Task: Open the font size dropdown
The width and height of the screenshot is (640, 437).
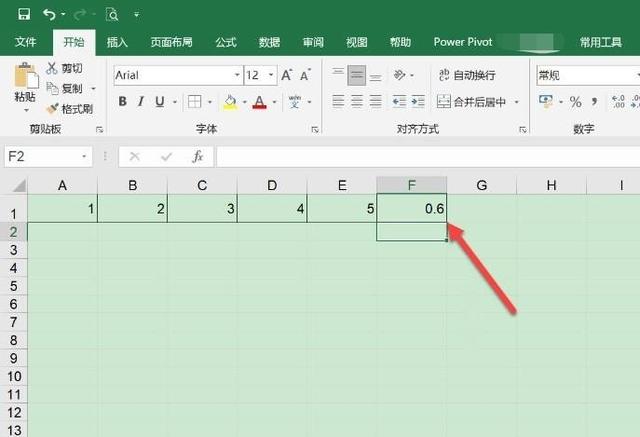Action: [270, 75]
